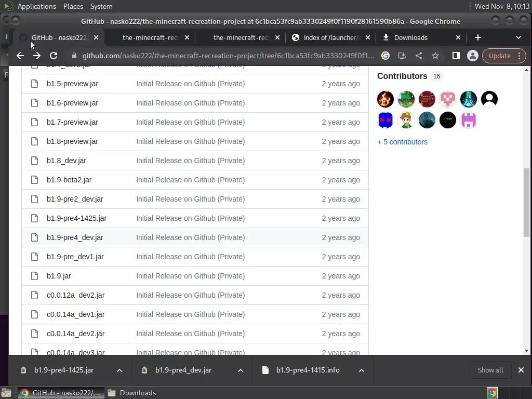
Task: Close the downloads bar
Action: [521, 370]
